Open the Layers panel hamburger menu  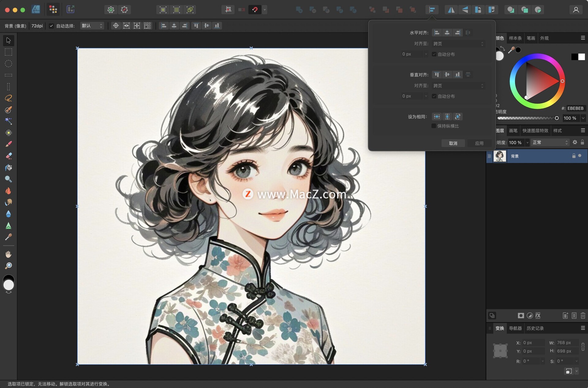pos(583,130)
